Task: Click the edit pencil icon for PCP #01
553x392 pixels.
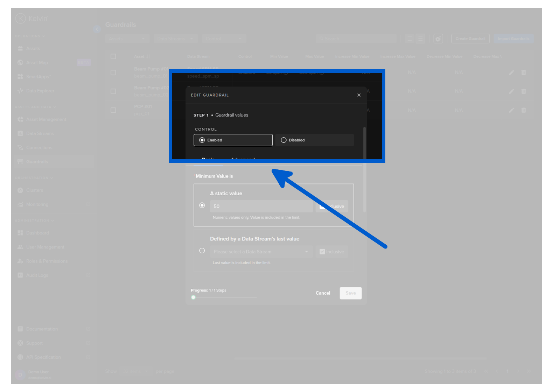Action: pyautogui.click(x=511, y=110)
